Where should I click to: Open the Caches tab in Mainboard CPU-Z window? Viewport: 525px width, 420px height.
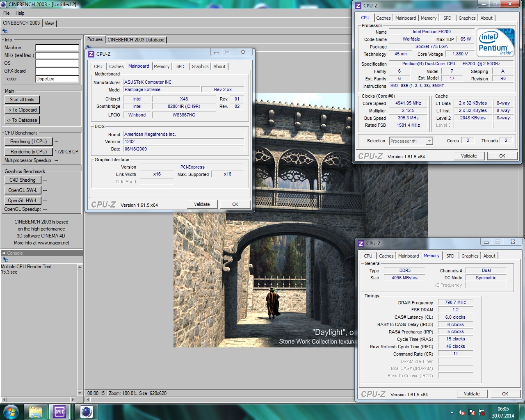point(116,66)
